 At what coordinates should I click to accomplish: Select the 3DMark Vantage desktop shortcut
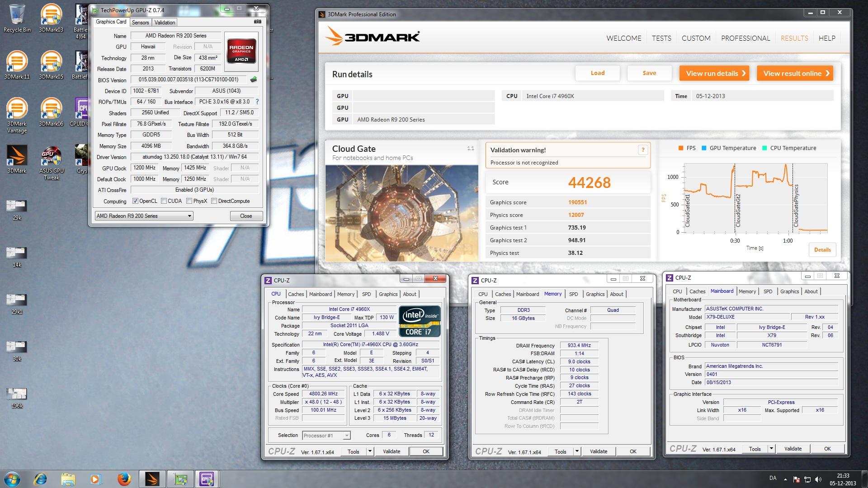pos(17,116)
